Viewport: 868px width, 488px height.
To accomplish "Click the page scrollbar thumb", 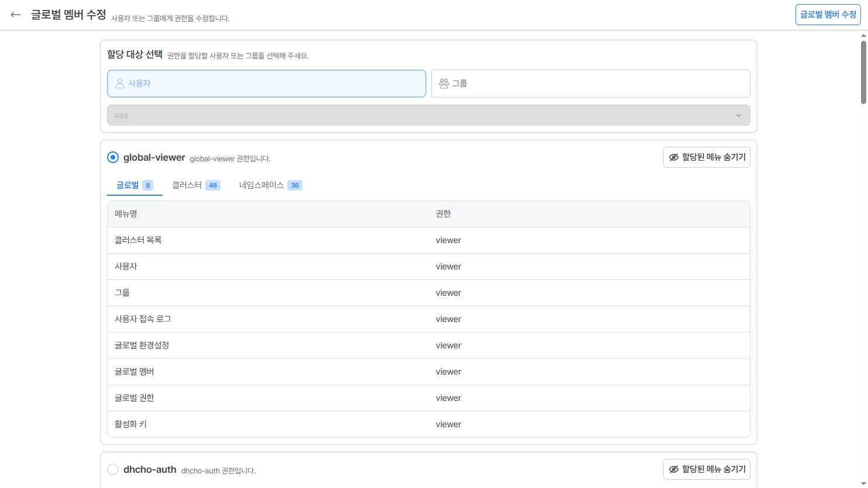I will click(x=863, y=72).
